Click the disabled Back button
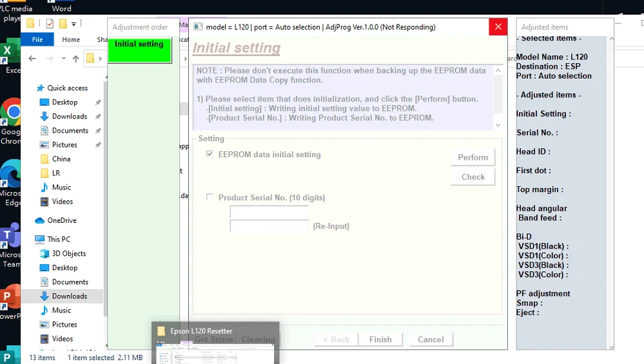644x364 pixels. coord(337,340)
